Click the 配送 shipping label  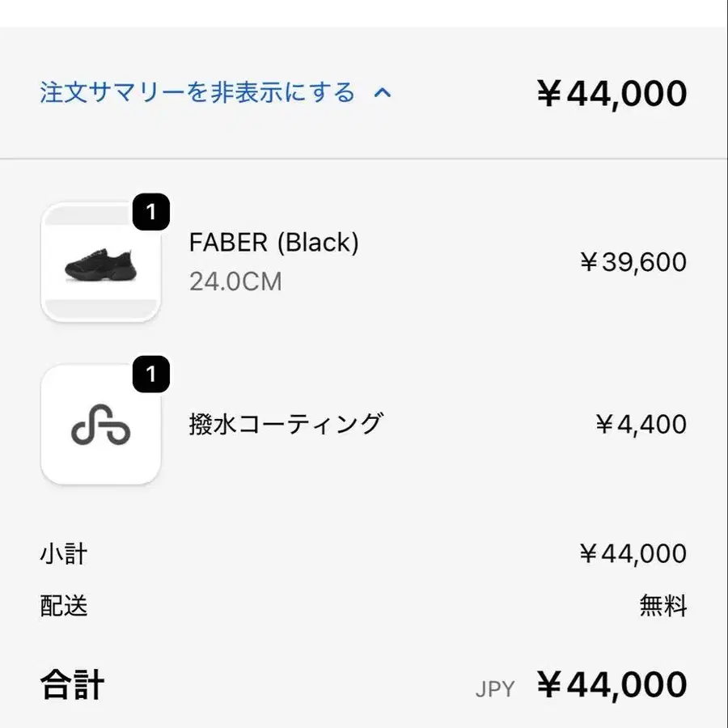coord(63,605)
